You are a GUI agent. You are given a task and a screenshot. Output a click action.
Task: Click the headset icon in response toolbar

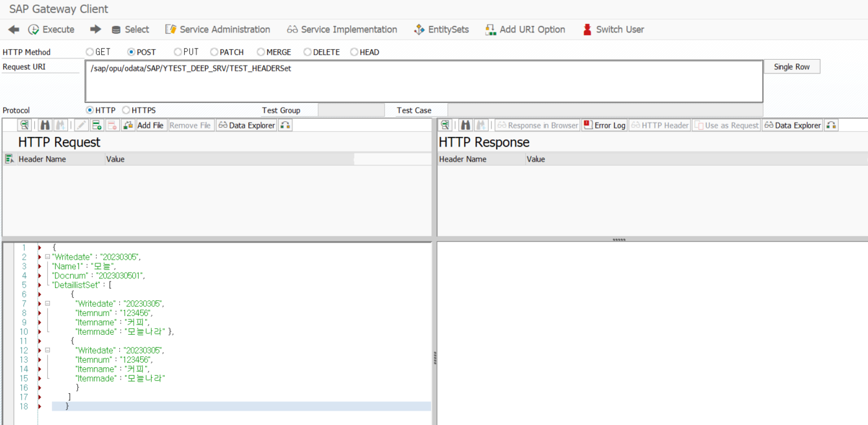pyautogui.click(x=831, y=125)
